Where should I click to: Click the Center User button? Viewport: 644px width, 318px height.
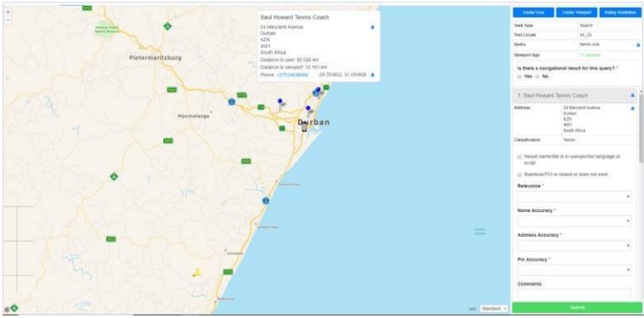[x=534, y=12]
